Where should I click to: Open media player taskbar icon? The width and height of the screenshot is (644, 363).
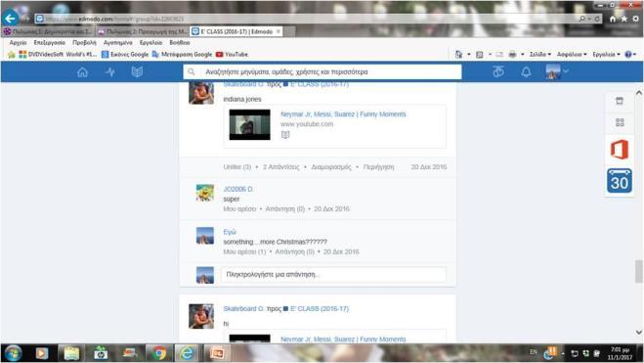[x=42, y=353]
